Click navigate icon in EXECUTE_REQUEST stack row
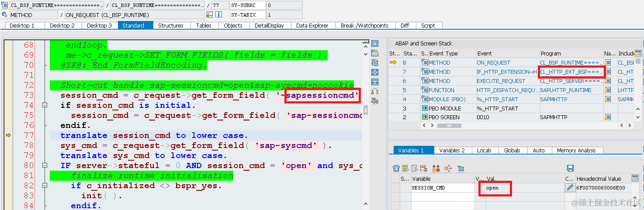Screen dimensions: 644x210 point(608,81)
